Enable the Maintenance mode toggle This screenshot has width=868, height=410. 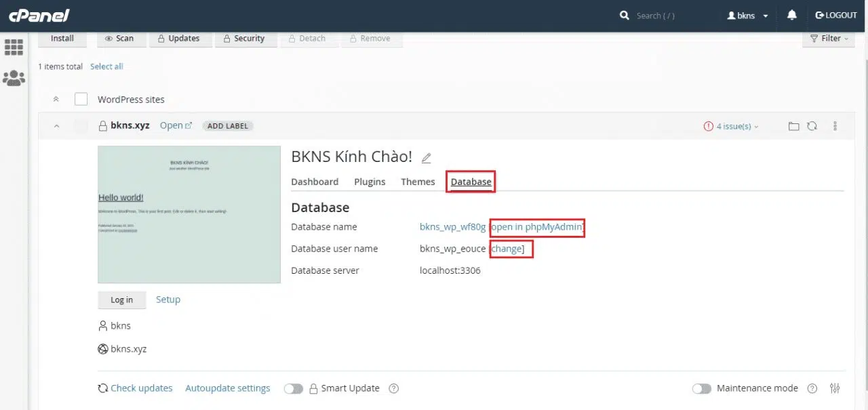point(701,388)
